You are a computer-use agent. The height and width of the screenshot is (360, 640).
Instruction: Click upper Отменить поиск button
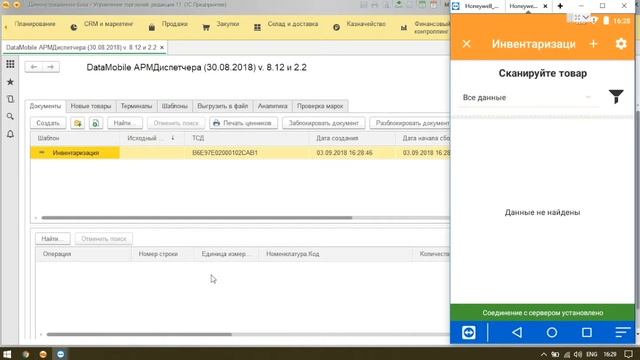pyautogui.click(x=176, y=123)
